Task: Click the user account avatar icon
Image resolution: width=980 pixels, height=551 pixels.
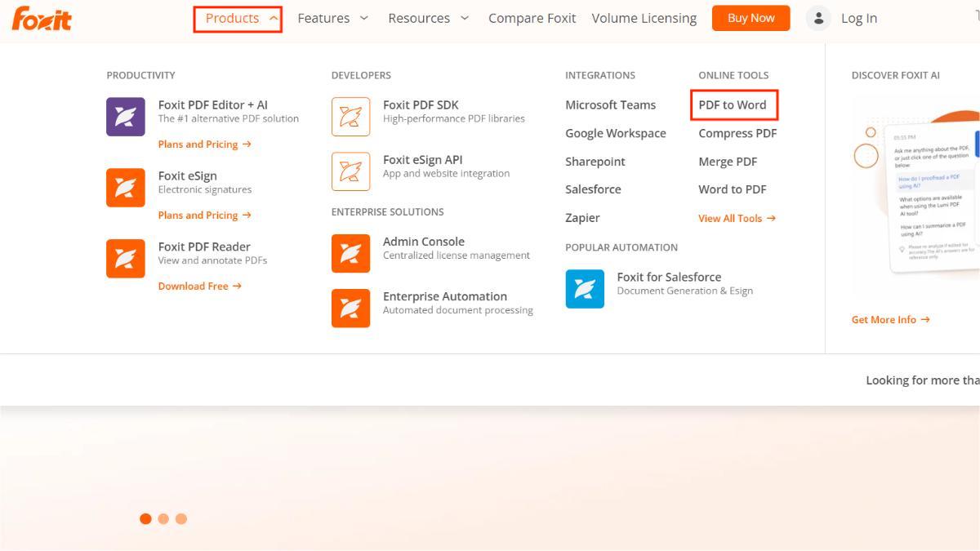Action: [x=818, y=18]
